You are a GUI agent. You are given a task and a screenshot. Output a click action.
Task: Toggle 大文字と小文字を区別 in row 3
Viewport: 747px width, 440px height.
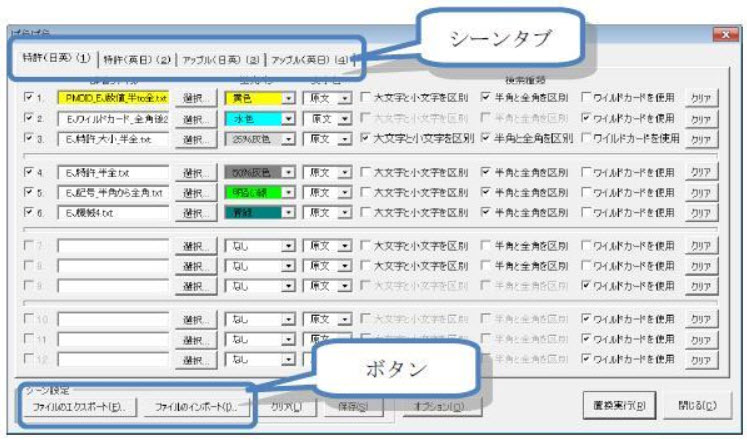[x=367, y=138]
